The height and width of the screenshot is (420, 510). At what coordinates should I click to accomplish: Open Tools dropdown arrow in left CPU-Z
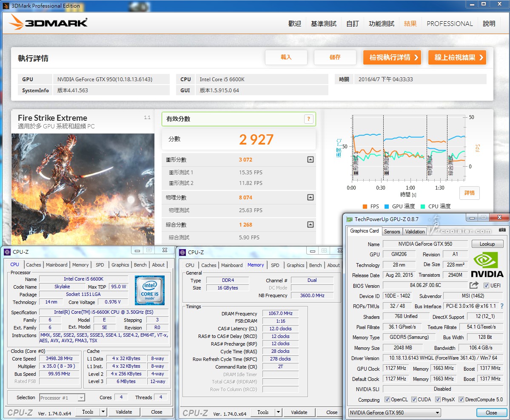pos(103,412)
